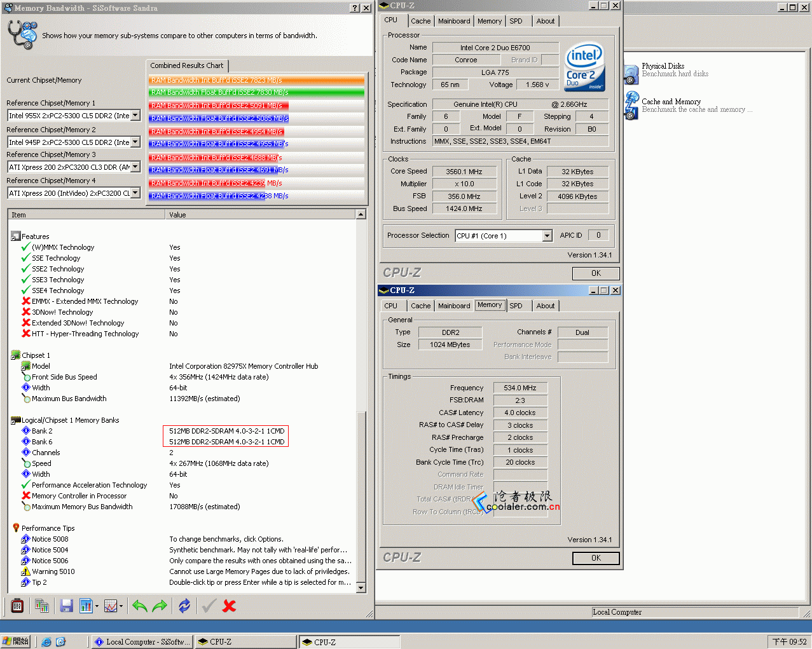Go forward with the green right arrow
The image size is (812, 649).
click(160, 606)
